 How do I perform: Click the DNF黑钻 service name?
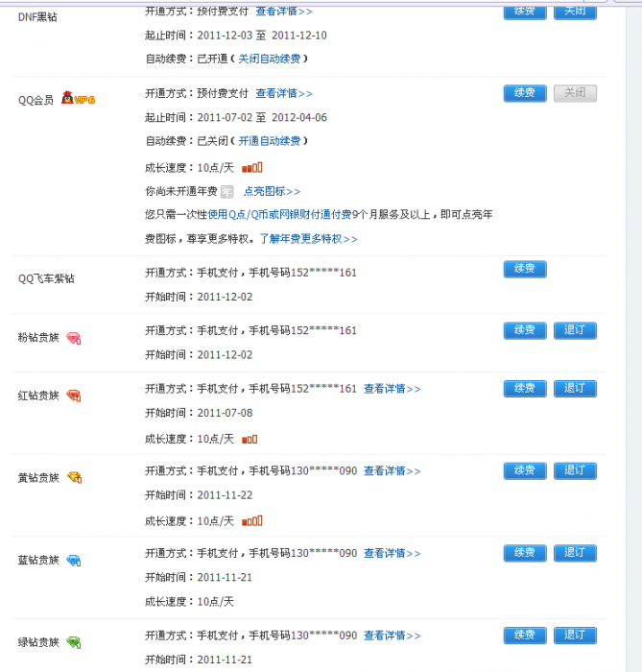37,17
